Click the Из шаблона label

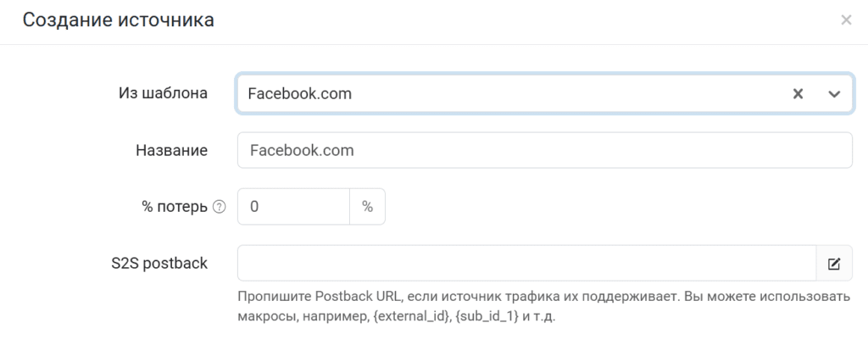coord(163,93)
